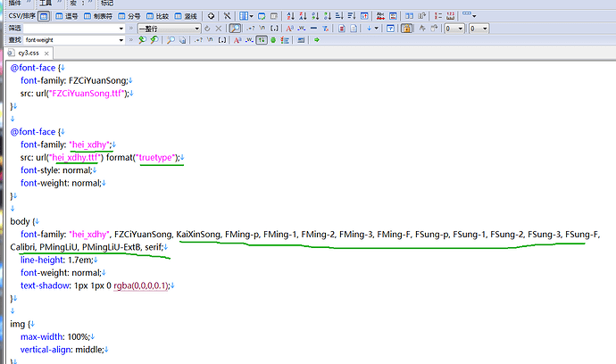
Task: Click the extract bookmarked red document icon
Action: (341, 29)
